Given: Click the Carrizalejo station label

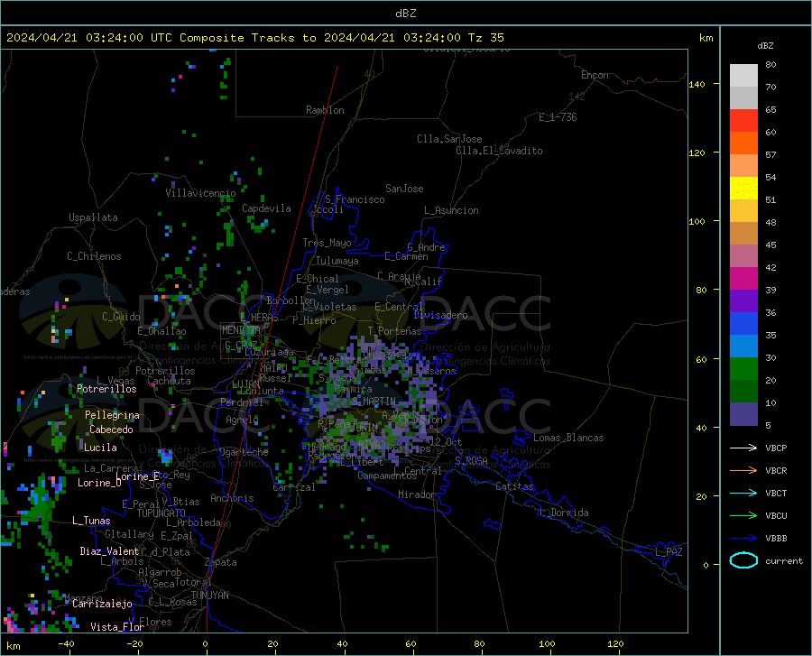Looking at the screenshot, I should [x=102, y=603].
